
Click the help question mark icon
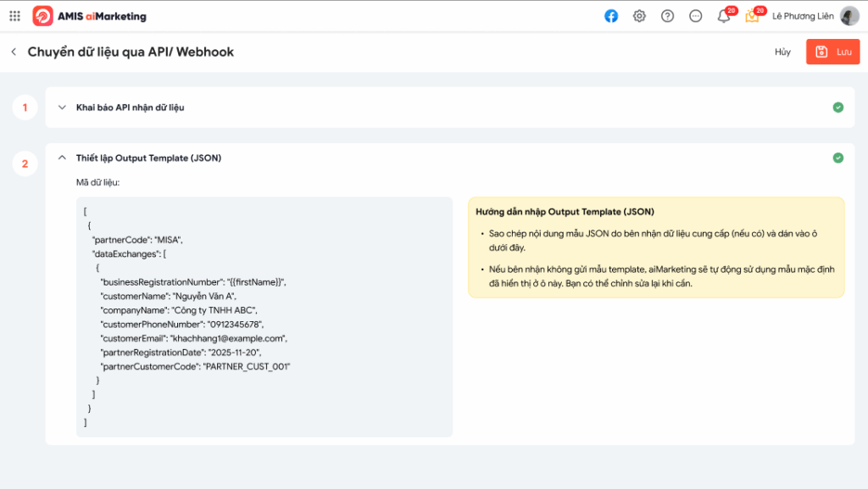click(667, 16)
